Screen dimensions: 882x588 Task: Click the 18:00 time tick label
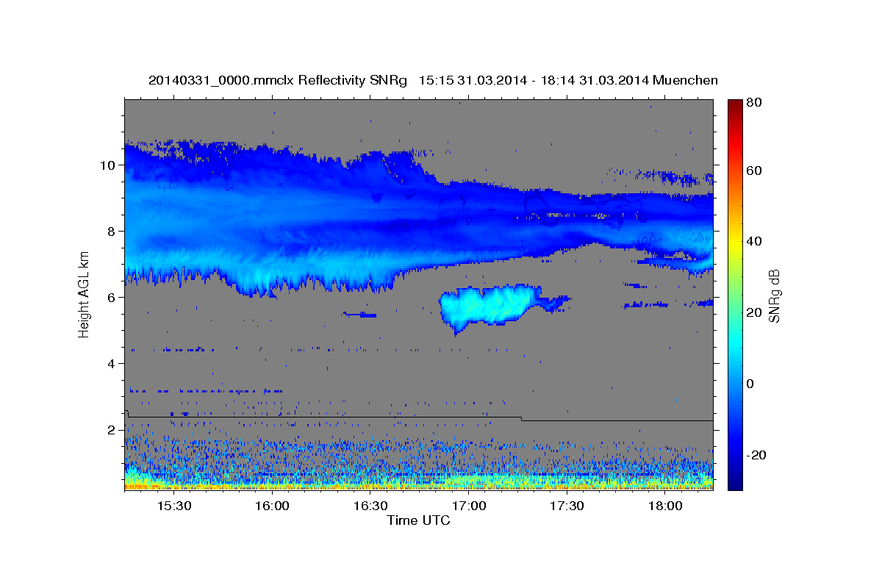click(x=666, y=506)
